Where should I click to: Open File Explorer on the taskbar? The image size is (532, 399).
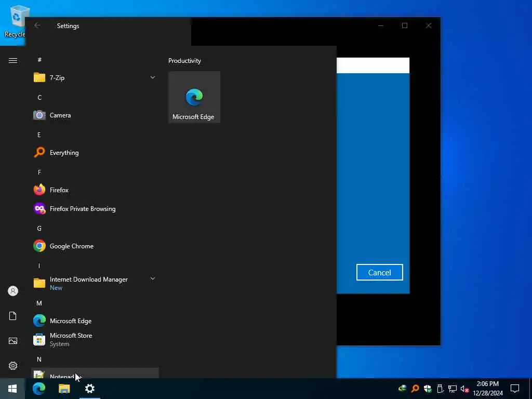tap(64, 389)
